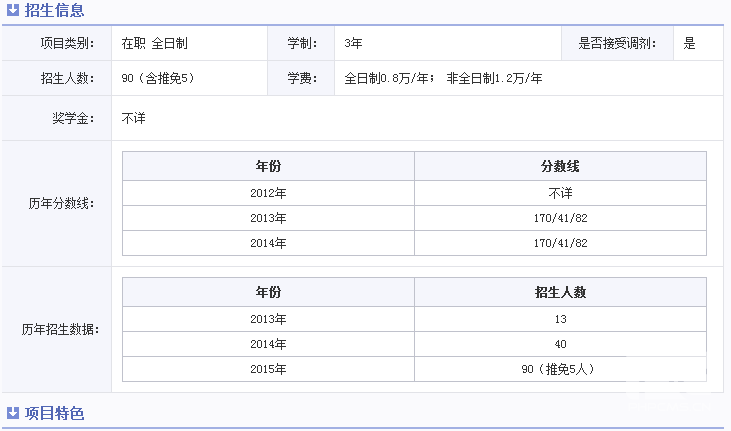
Task: Select enrollment number 40
Action: [560, 344]
